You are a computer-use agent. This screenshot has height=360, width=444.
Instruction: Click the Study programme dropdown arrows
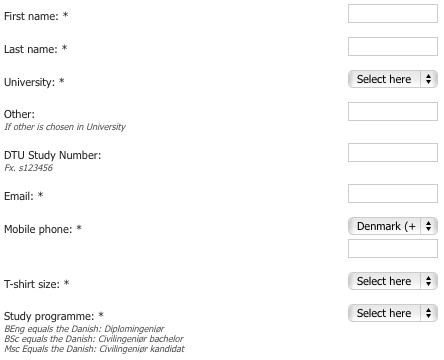tap(429, 313)
